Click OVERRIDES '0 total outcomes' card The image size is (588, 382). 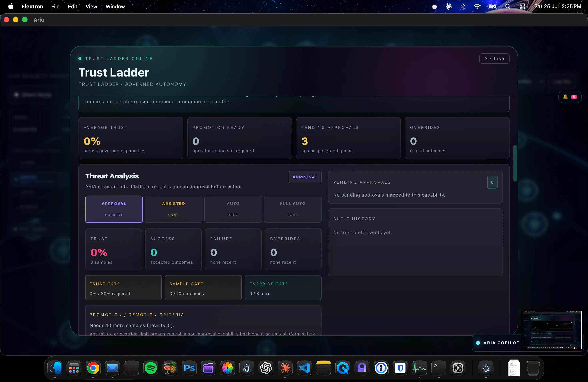[457, 138]
